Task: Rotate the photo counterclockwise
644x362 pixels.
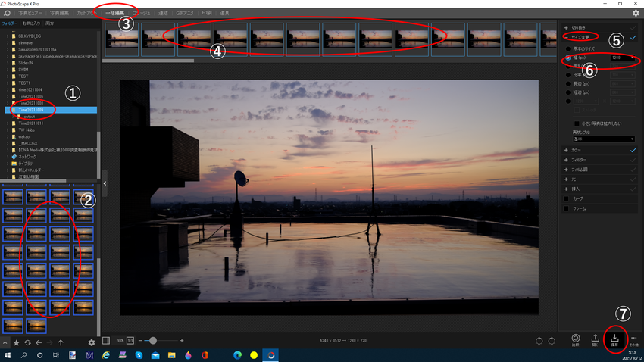Action: coord(539,341)
